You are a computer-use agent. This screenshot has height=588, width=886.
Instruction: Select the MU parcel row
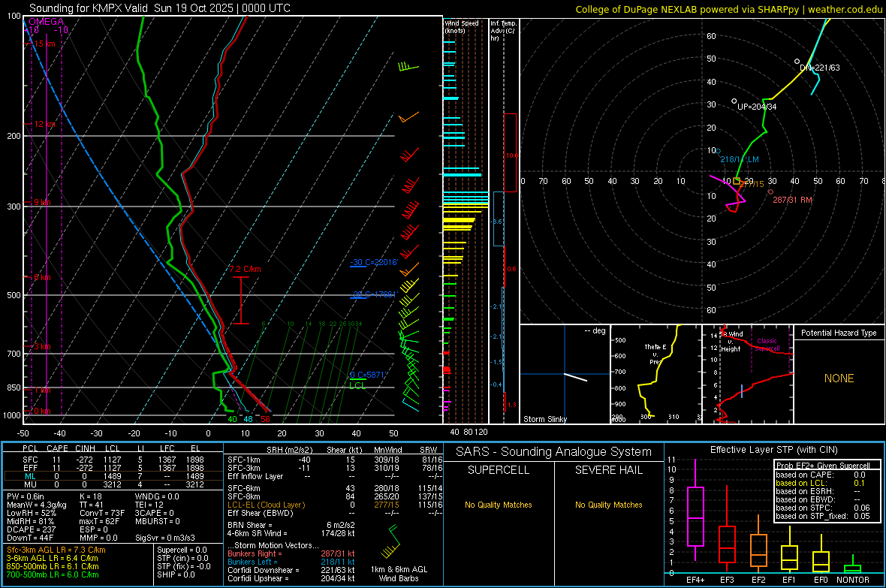(113, 484)
